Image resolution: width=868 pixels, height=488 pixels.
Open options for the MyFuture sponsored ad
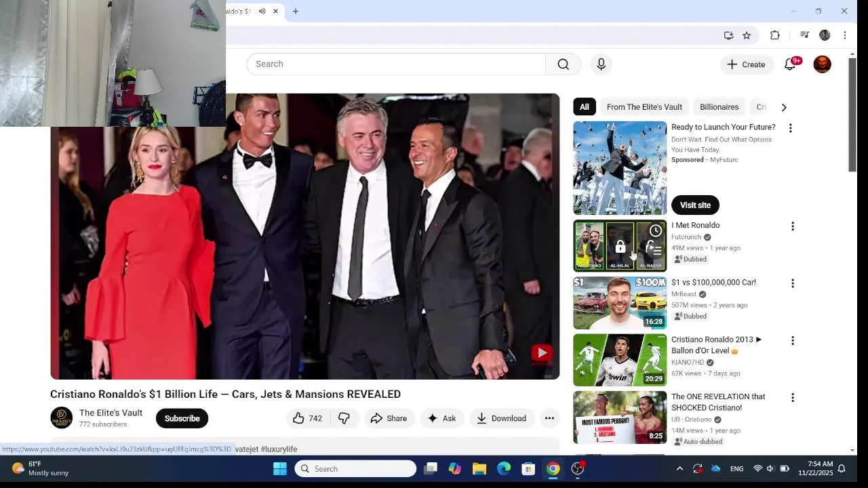tap(790, 128)
